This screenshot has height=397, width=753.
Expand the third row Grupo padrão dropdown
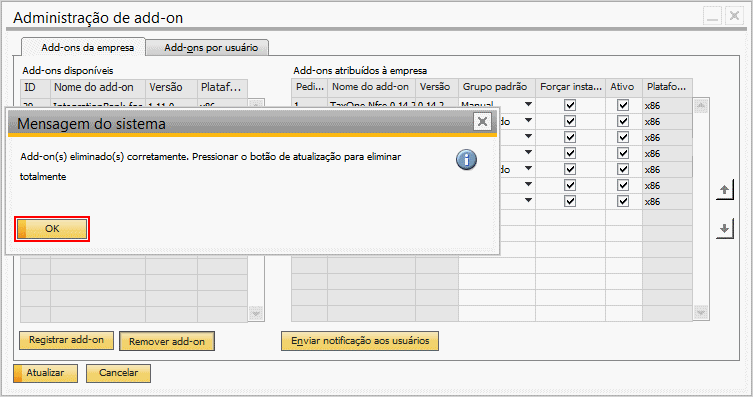(x=528, y=136)
